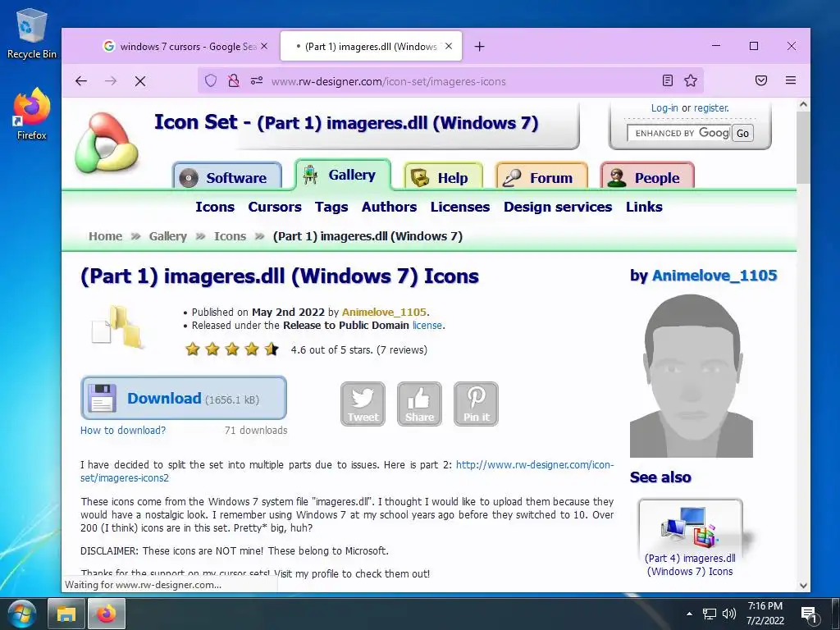The image size is (840, 630).
Task: Toggle reader view icon
Action: click(668, 81)
